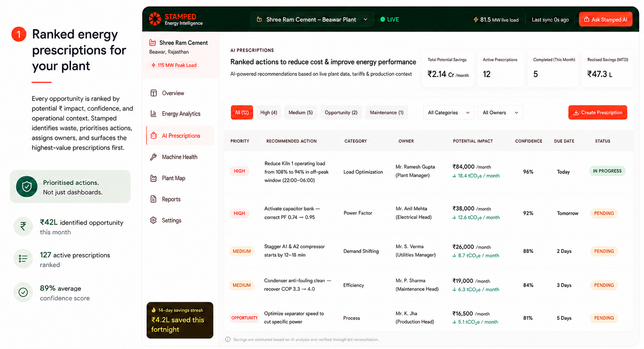Click the AI Prescriptions sidebar icon

(153, 135)
